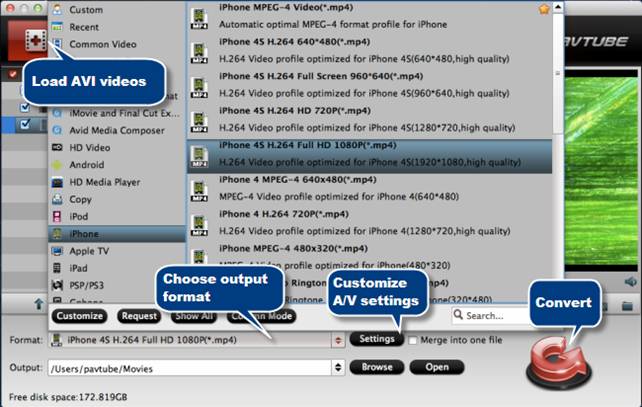Viewport: 642px width, 407px height.
Task: Click the Copy disc icon
Action: 57,199
